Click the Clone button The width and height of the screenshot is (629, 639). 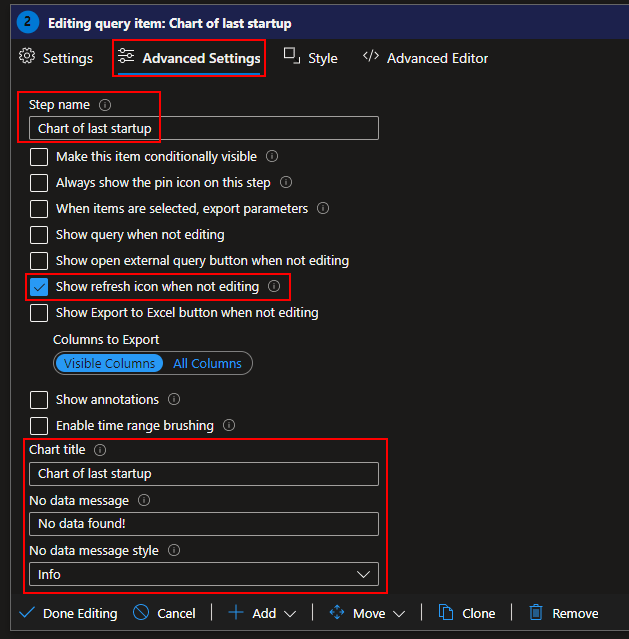coord(466,613)
